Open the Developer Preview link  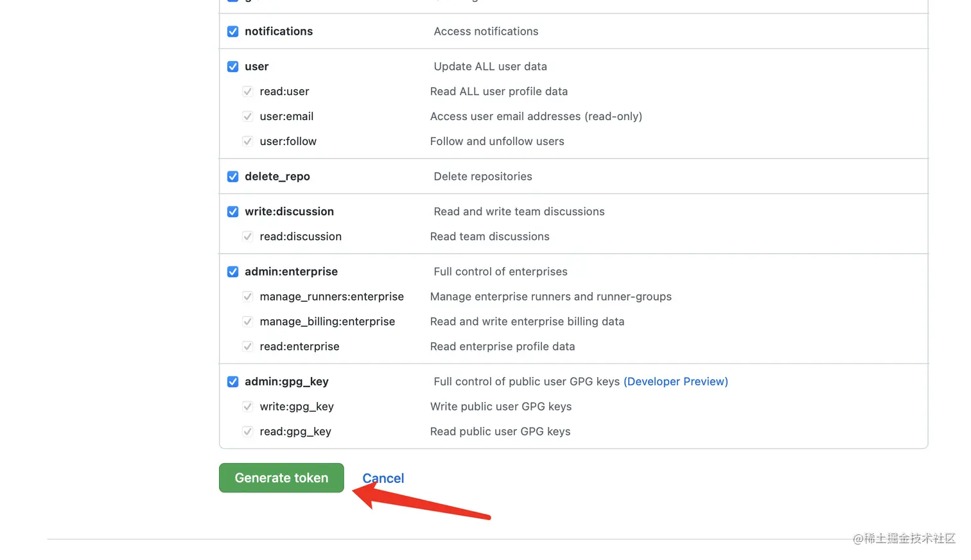point(676,381)
